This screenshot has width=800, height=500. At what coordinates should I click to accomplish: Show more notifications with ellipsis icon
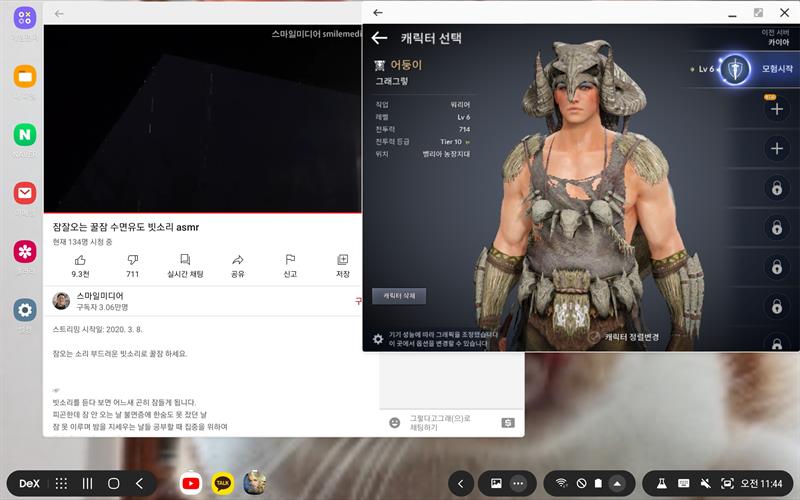coord(518,483)
